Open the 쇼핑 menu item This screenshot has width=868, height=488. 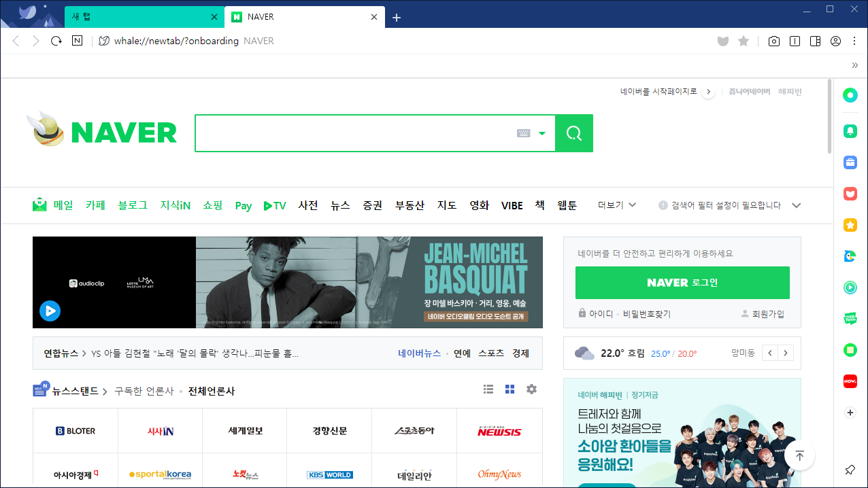(x=212, y=205)
